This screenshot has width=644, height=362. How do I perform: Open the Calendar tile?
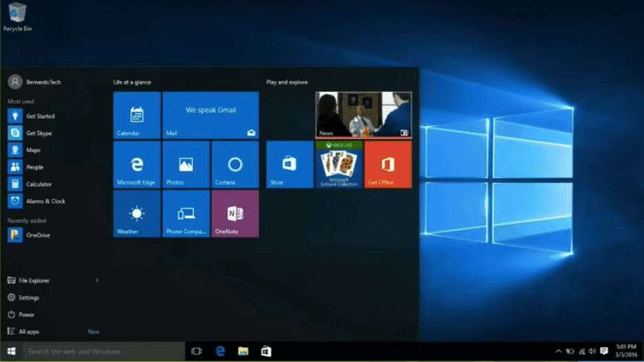[137, 115]
